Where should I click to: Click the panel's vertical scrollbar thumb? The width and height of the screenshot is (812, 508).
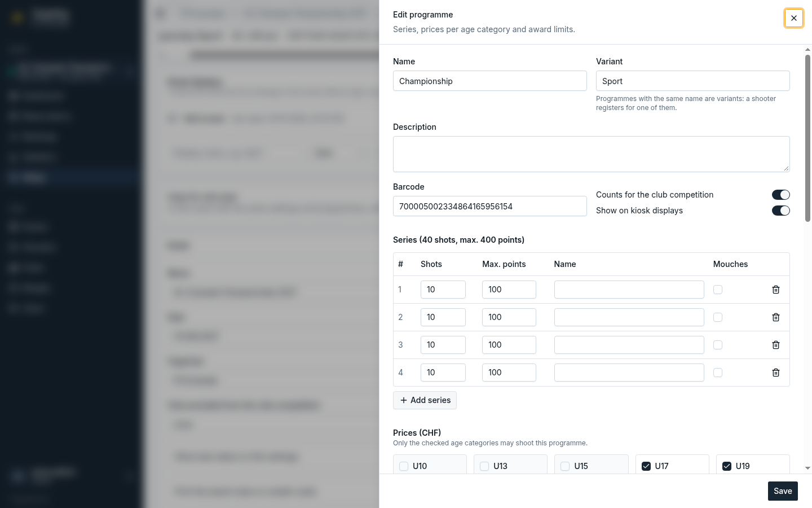[x=807, y=138]
